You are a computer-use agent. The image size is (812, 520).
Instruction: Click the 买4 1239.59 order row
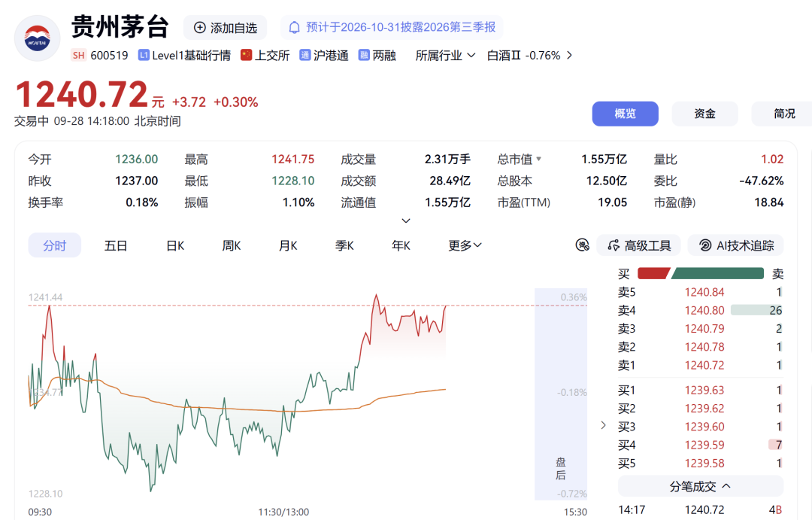[x=700, y=445]
